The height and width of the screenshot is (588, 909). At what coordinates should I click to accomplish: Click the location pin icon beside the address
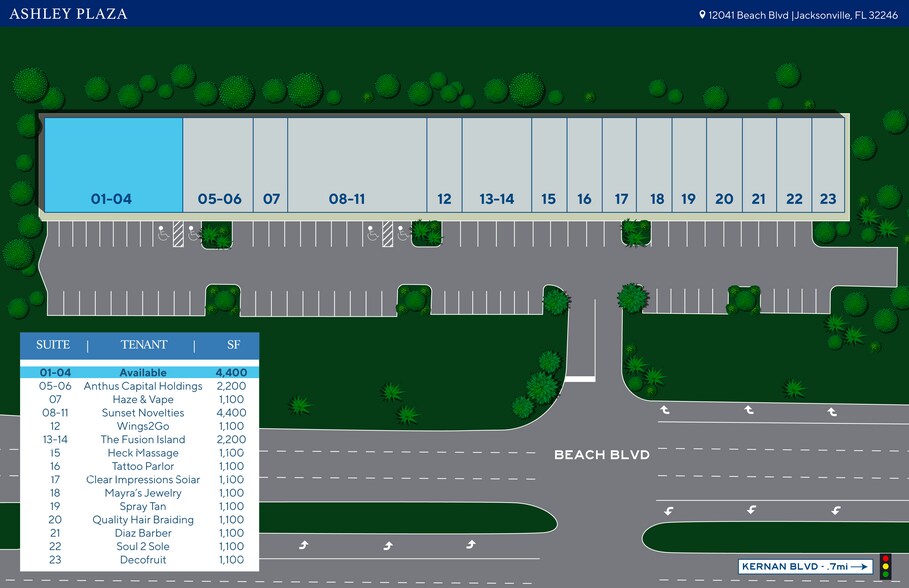click(x=703, y=15)
